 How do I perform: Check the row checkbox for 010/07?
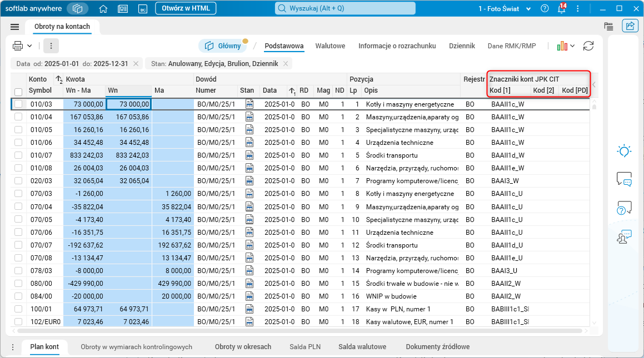18,155
